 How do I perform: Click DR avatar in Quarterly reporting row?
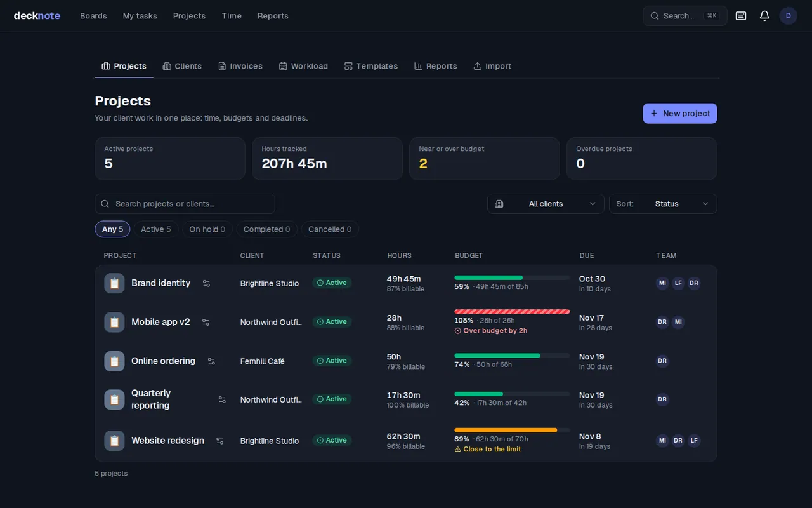pos(662,399)
